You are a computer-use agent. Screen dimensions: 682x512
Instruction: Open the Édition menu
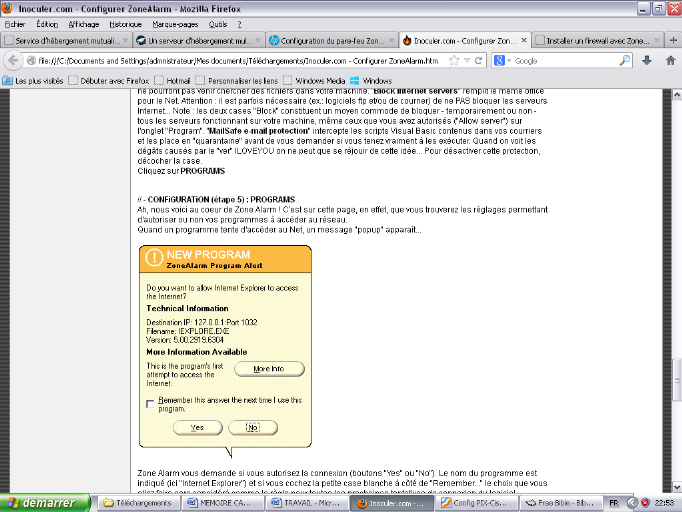point(47,24)
